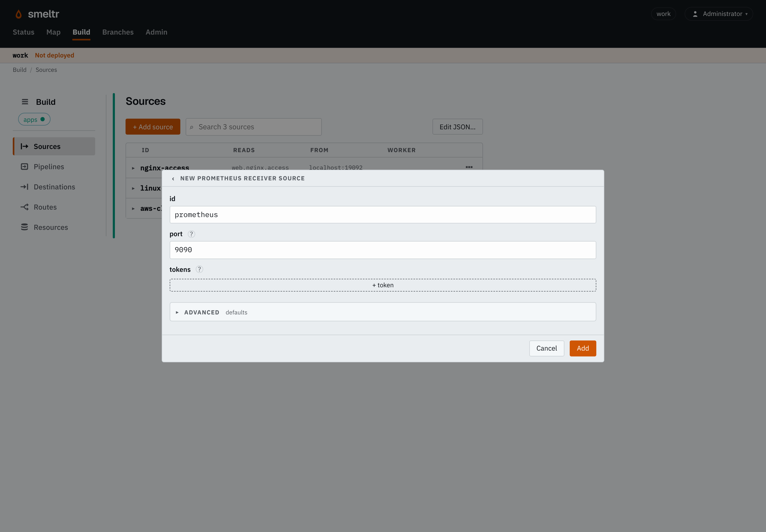Image resolution: width=766 pixels, height=532 pixels.
Task: Expand the linux source row
Action: (133, 188)
